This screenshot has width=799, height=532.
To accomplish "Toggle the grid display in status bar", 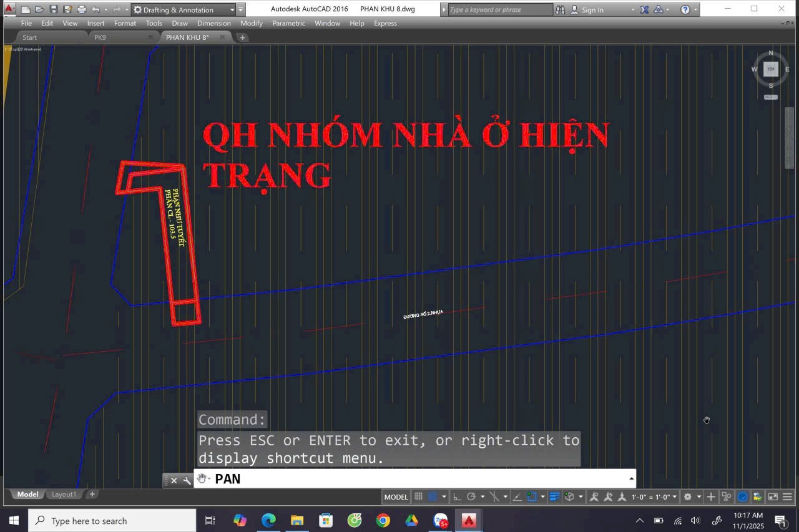I will coord(418,496).
